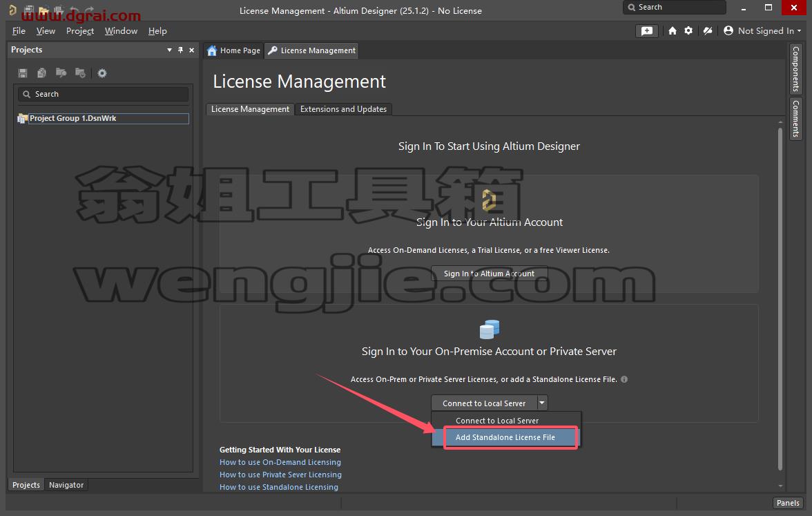Click the on-premise server database icon

tap(490, 329)
